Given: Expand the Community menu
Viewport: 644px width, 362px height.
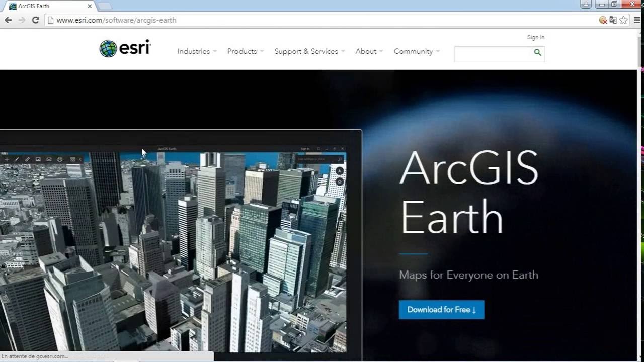Looking at the screenshot, I should pos(417,51).
